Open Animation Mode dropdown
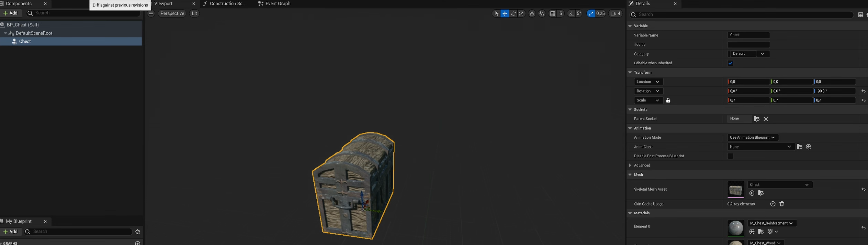Viewport: 868px width, 245px height. coord(753,138)
